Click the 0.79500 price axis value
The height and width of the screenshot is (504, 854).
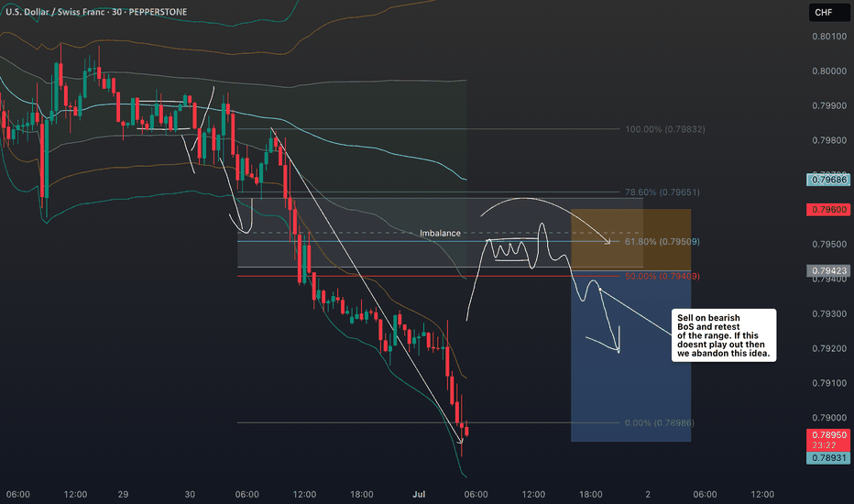click(829, 245)
